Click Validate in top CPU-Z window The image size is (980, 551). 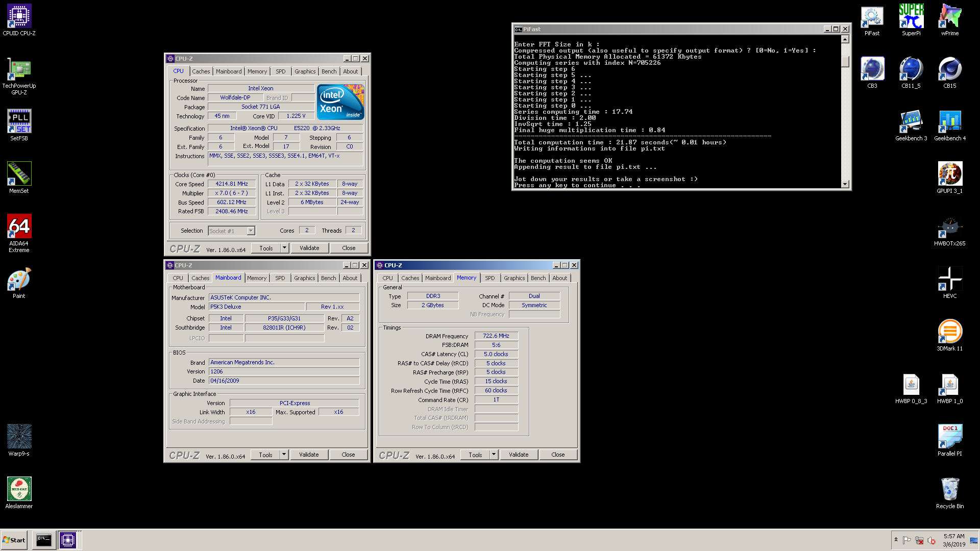coord(309,248)
